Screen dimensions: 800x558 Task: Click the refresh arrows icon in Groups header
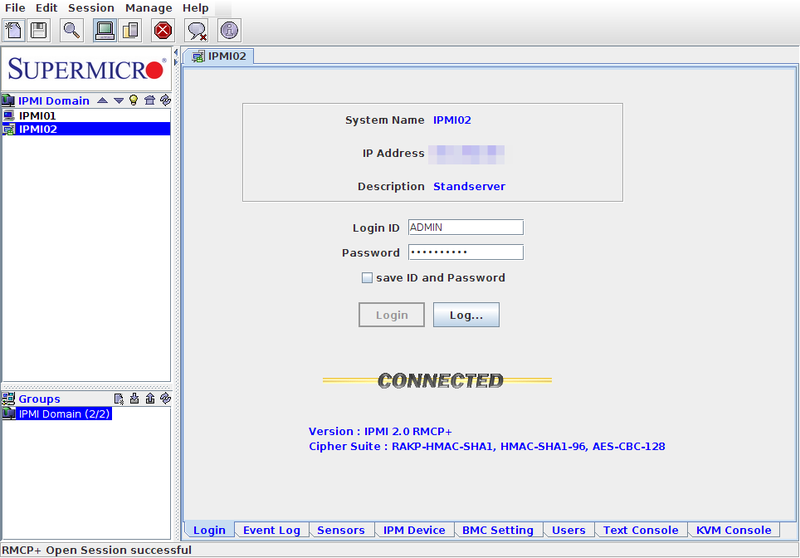pos(165,399)
